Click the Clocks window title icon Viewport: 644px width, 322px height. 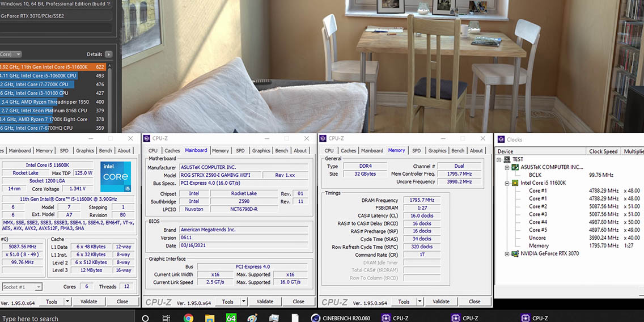501,139
